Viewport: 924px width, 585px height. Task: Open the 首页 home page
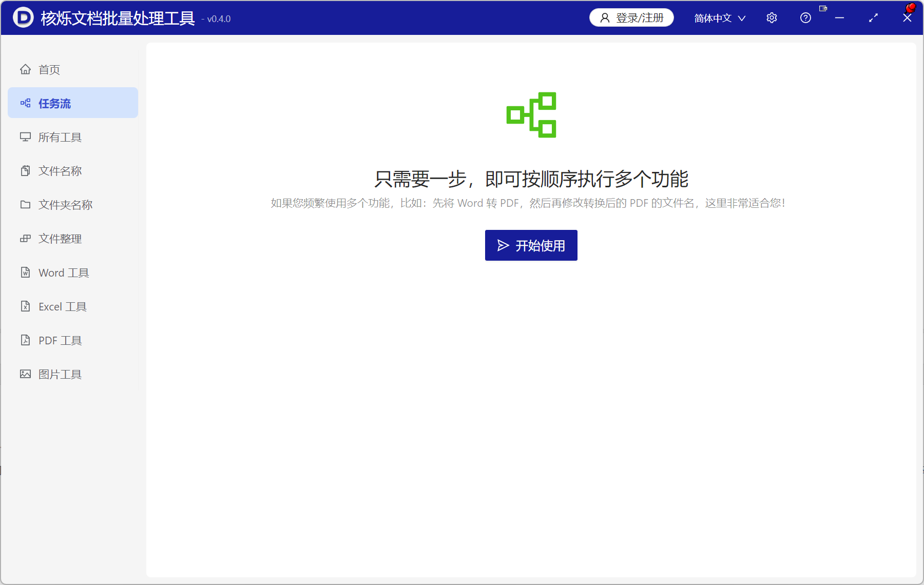(73, 69)
